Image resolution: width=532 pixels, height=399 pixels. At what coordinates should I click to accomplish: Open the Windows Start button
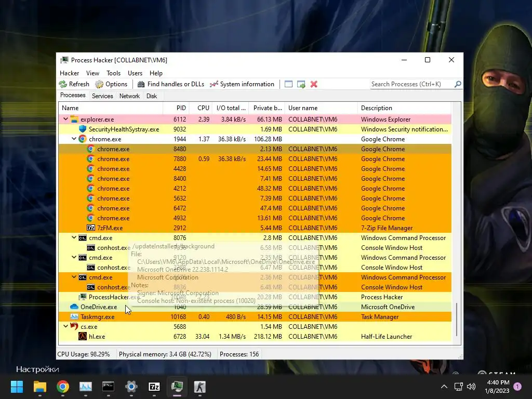[17, 387]
